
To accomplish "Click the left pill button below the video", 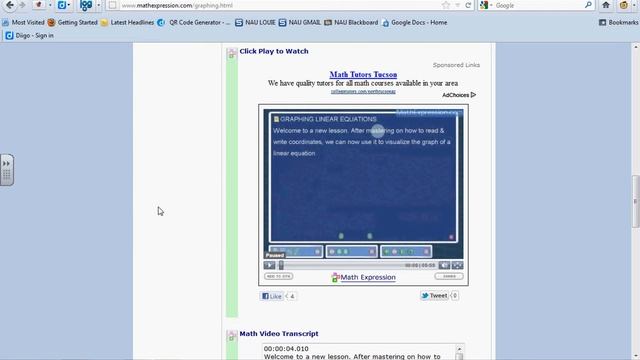I will click(x=278, y=276).
